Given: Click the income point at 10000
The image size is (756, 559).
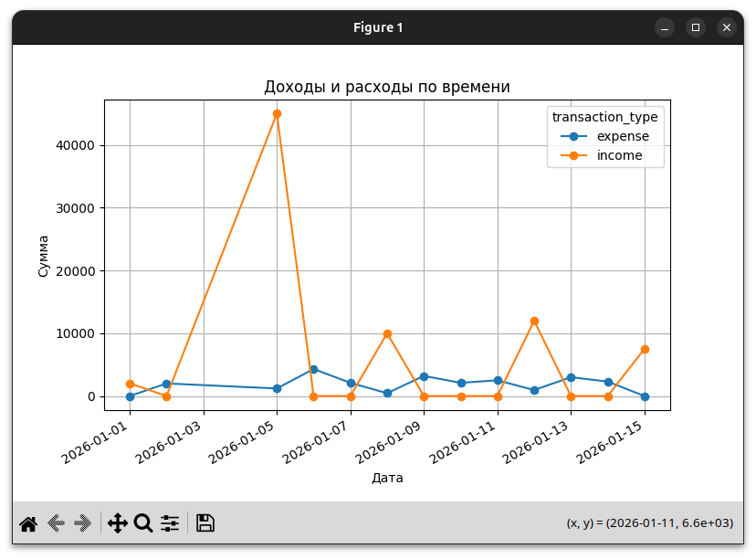Looking at the screenshot, I should 387,333.
